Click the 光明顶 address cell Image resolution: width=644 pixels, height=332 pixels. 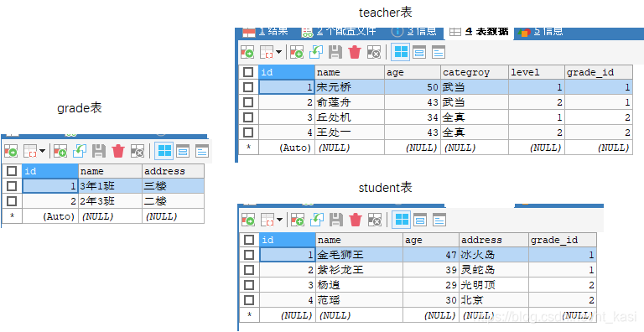(494, 285)
